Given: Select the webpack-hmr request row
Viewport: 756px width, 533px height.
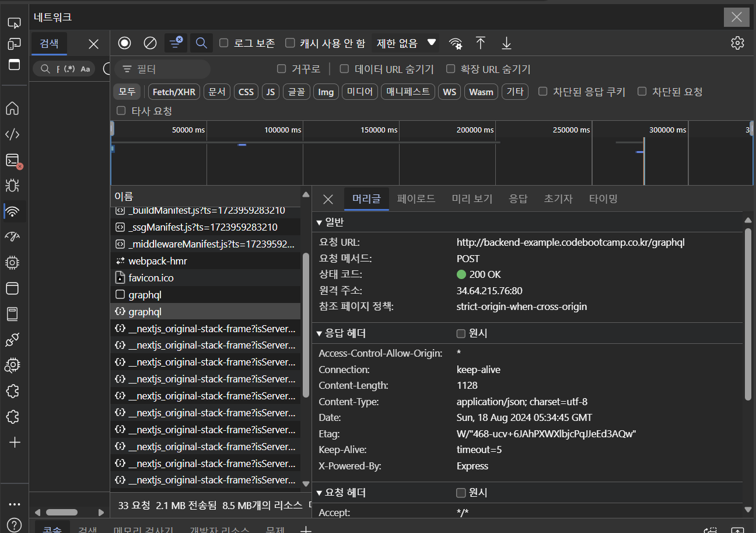Looking at the screenshot, I should (206, 261).
